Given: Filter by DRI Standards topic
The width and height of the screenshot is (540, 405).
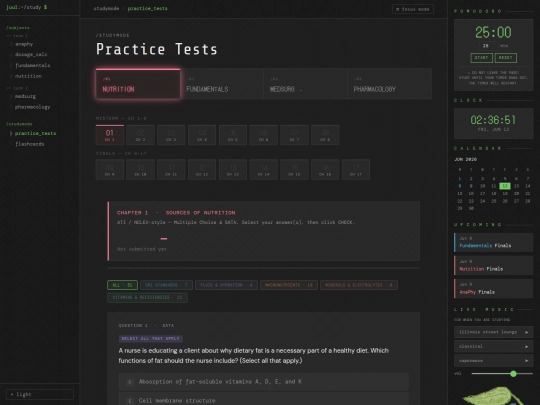Looking at the screenshot, I should pos(166,285).
